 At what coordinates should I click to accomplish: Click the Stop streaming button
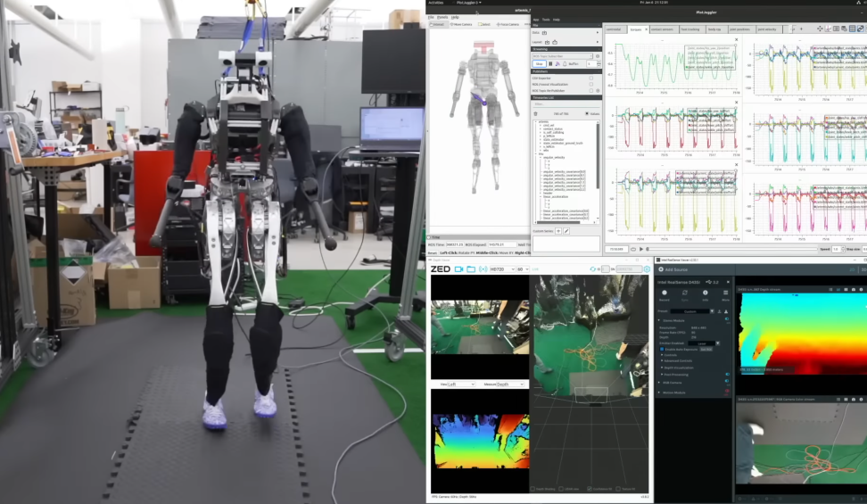point(540,64)
